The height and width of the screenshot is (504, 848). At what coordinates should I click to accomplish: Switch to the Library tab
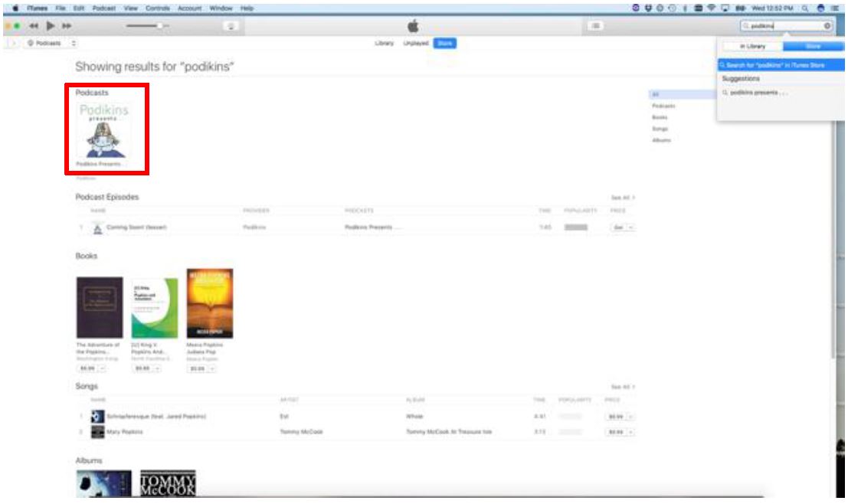tap(384, 43)
